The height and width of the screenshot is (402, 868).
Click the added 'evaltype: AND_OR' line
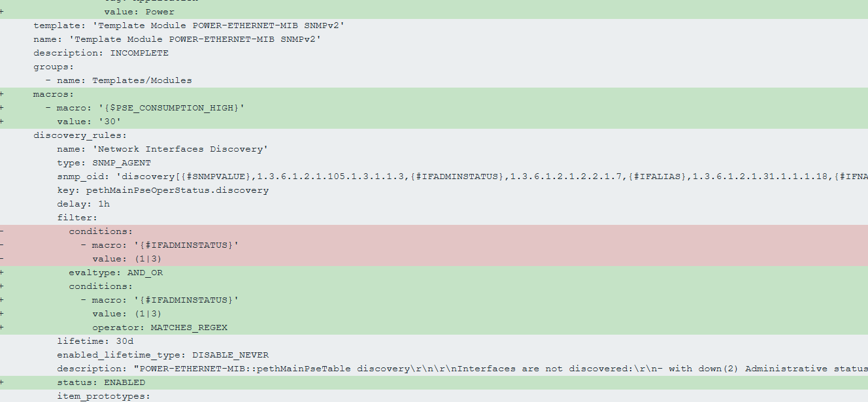pos(116,273)
